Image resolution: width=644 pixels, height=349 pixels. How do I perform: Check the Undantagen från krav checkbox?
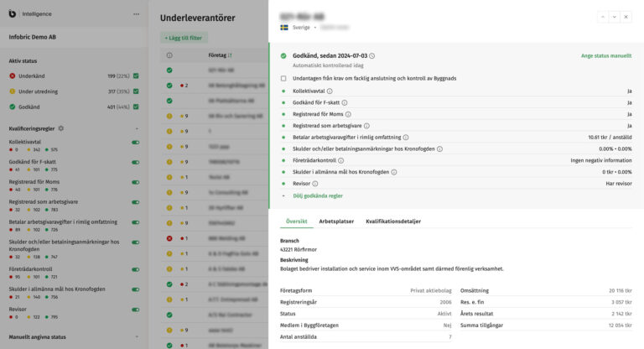283,79
